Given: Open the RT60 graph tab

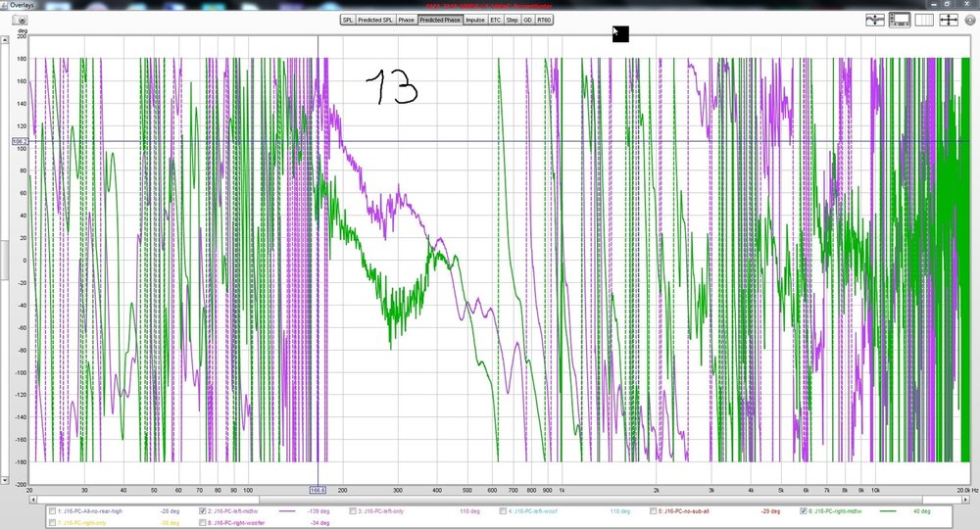Looking at the screenshot, I should [x=544, y=20].
